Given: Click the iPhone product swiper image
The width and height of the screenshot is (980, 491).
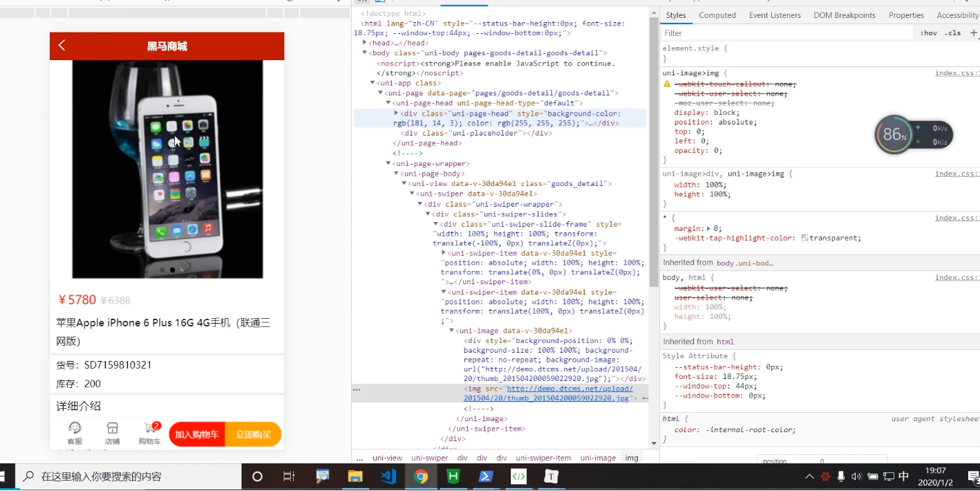Looking at the screenshot, I should [x=167, y=169].
